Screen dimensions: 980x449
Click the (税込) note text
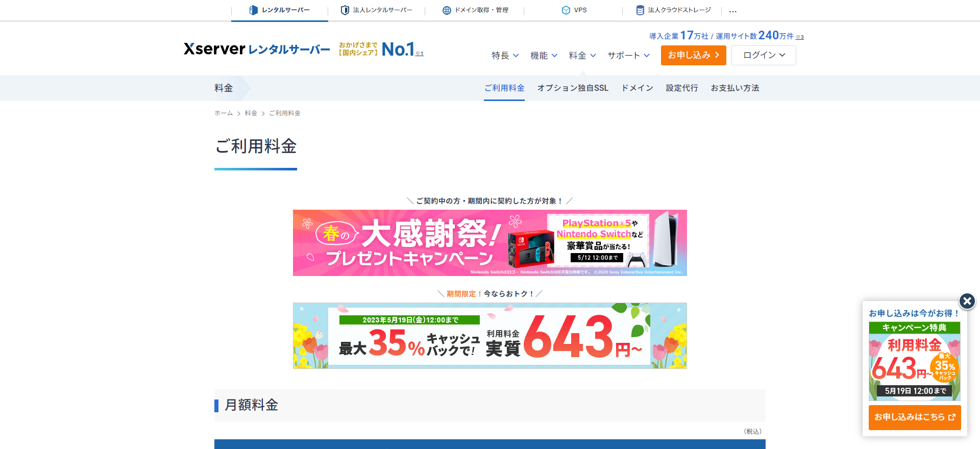click(752, 432)
